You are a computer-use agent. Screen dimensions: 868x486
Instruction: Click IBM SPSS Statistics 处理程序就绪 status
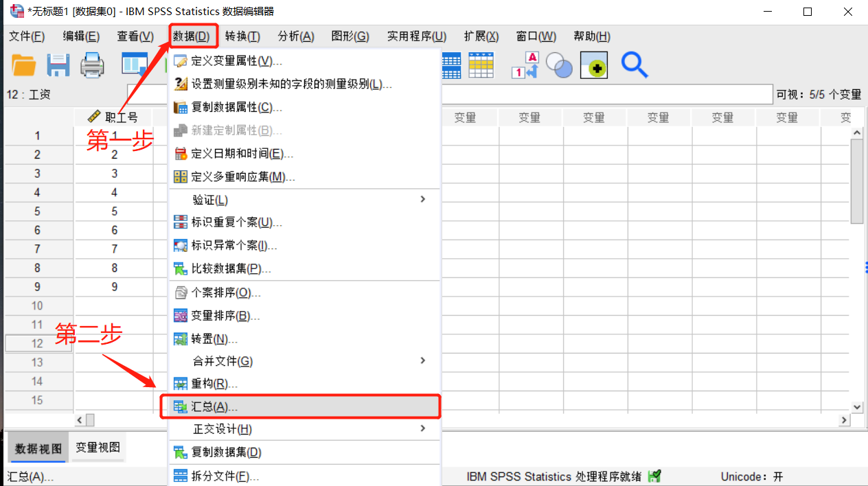(x=554, y=476)
